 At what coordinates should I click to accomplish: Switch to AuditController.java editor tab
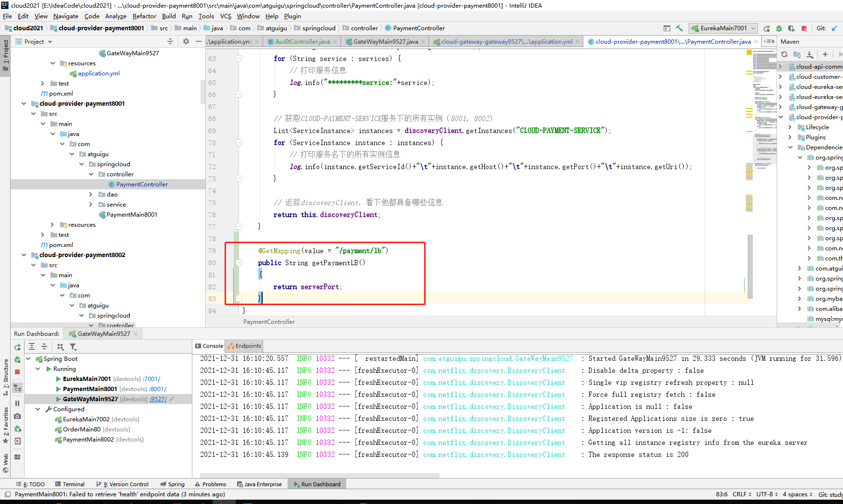tap(302, 42)
